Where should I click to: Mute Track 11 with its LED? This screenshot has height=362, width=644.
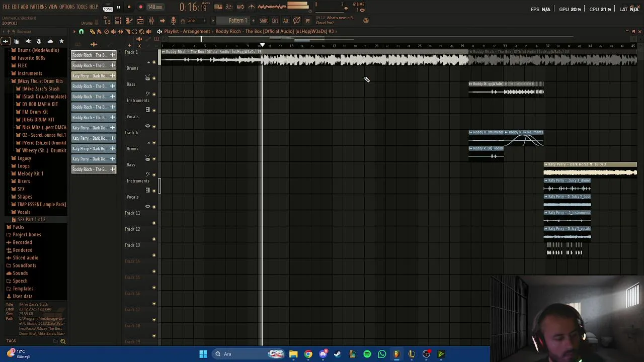(x=154, y=223)
